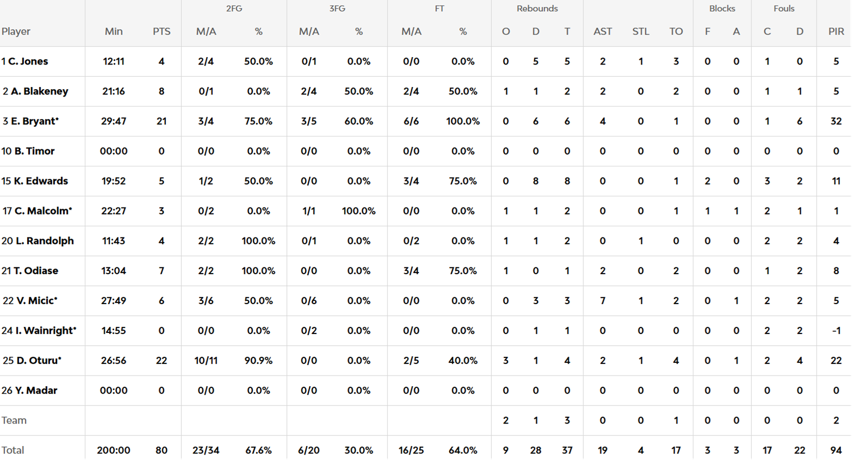Select the Rebounds group header
868x470 pixels.
[537, 9]
